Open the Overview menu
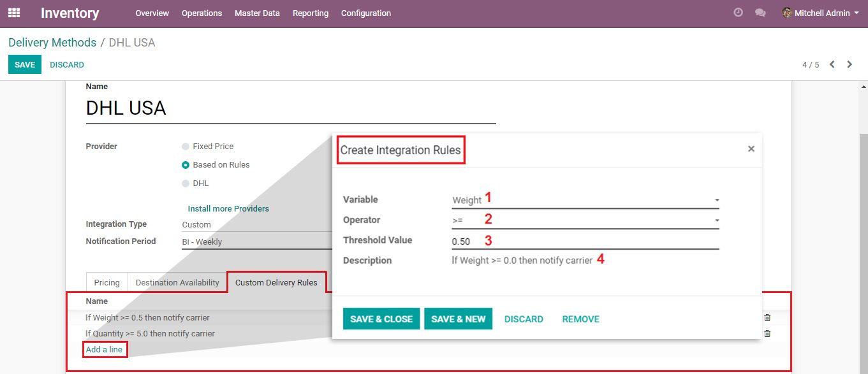This screenshot has height=374, width=868. (x=152, y=13)
